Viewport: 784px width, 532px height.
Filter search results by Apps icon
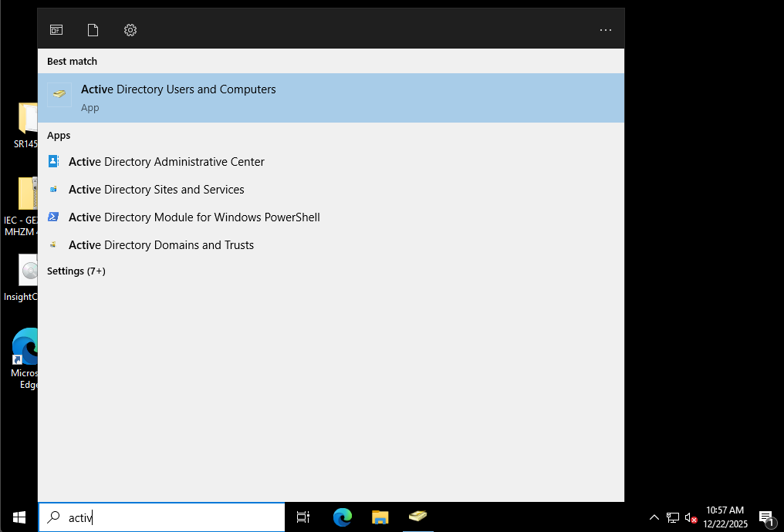(56, 30)
